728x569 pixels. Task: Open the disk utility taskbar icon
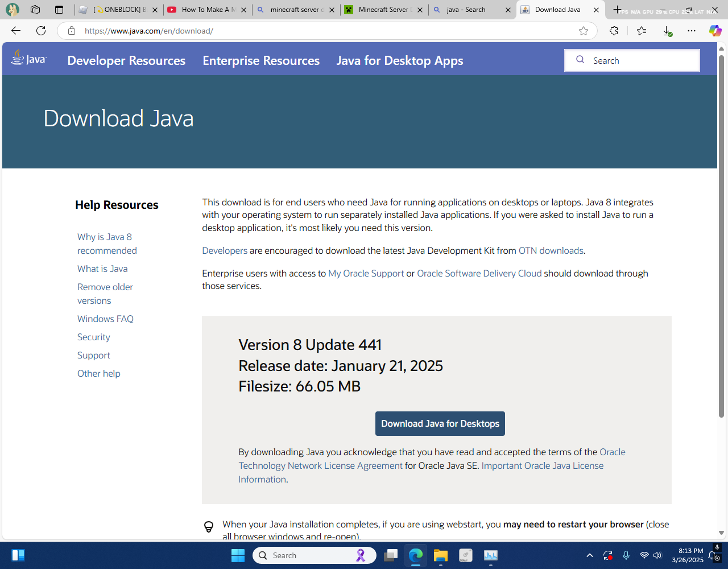tap(466, 555)
